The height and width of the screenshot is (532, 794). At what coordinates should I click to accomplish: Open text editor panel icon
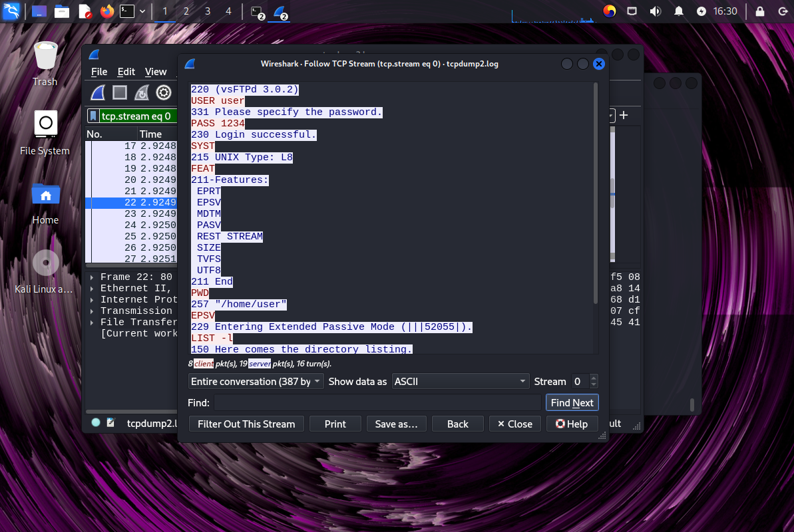(x=85, y=11)
